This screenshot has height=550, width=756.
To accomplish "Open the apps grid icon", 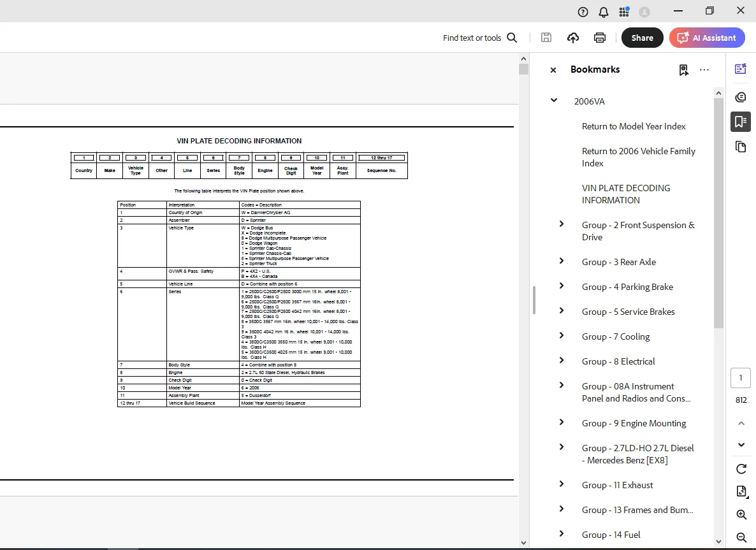I will coord(625,11).
